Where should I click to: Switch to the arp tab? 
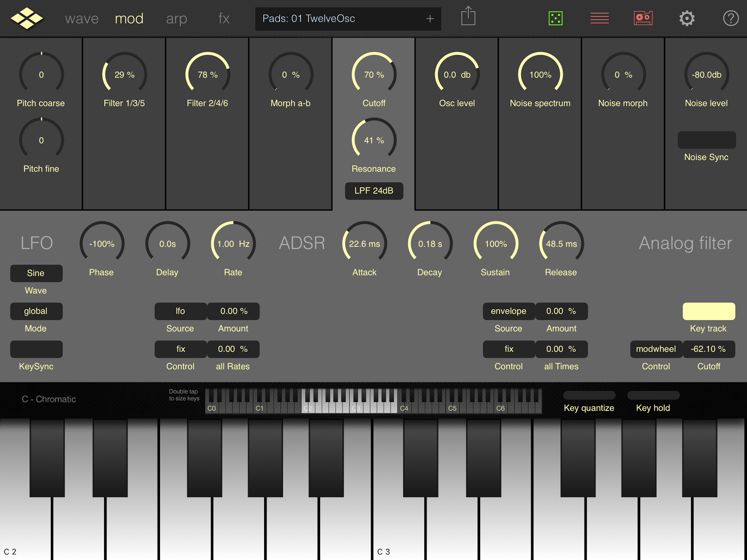click(176, 19)
